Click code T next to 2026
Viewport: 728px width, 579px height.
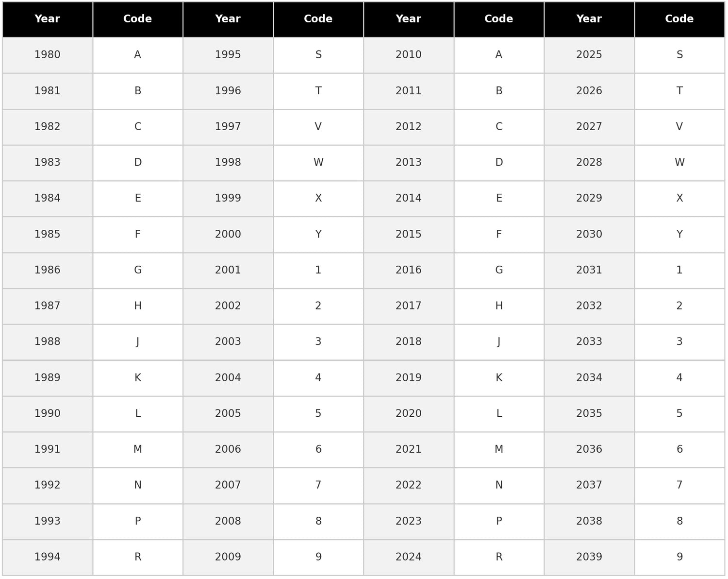(x=679, y=91)
